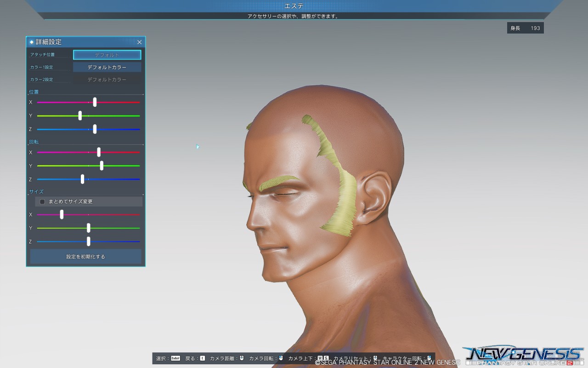Click the mouse icon next to カメラ回転
The height and width of the screenshot is (368, 588).
point(281,358)
